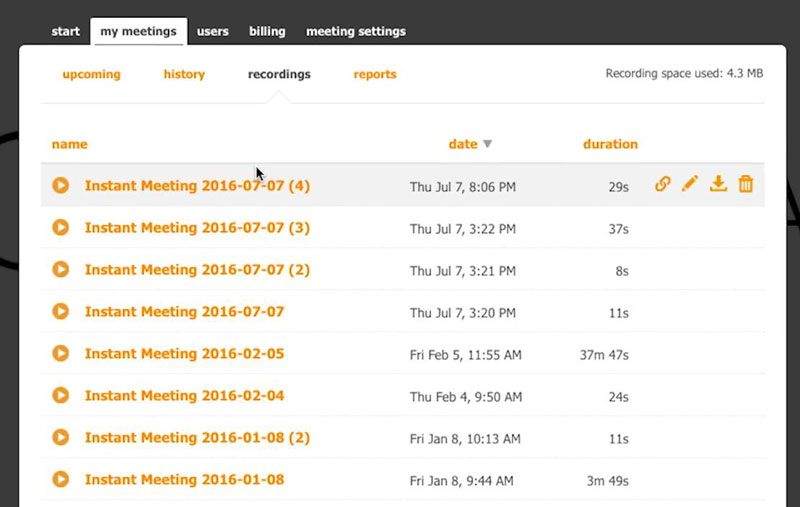Sort recordings by name column
Image resolution: width=800 pixels, height=507 pixels.
pyautogui.click(x=70, y=144)
